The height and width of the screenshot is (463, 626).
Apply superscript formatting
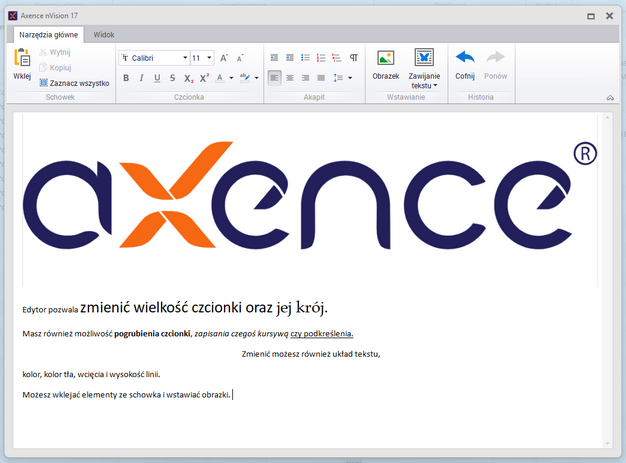point(204,78)
